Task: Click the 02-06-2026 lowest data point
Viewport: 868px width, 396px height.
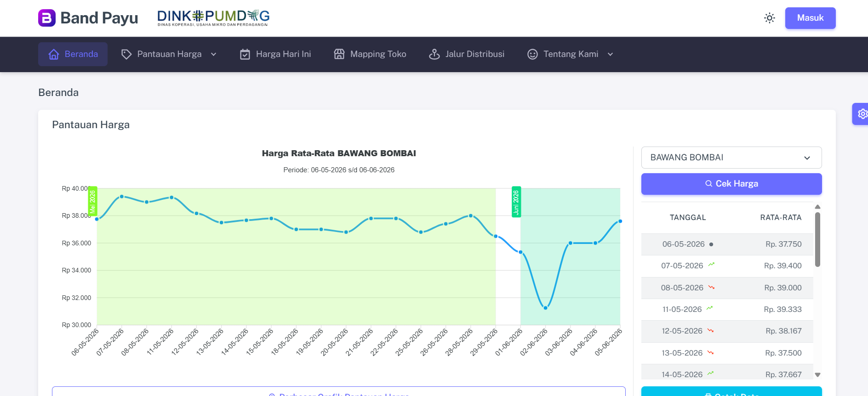Action: click(546, 308)
